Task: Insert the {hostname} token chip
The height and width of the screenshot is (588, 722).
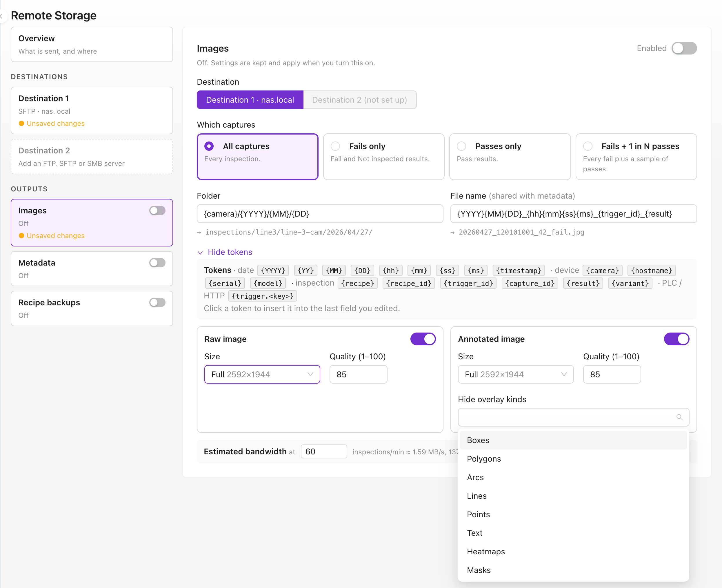Action: point(651,271)
